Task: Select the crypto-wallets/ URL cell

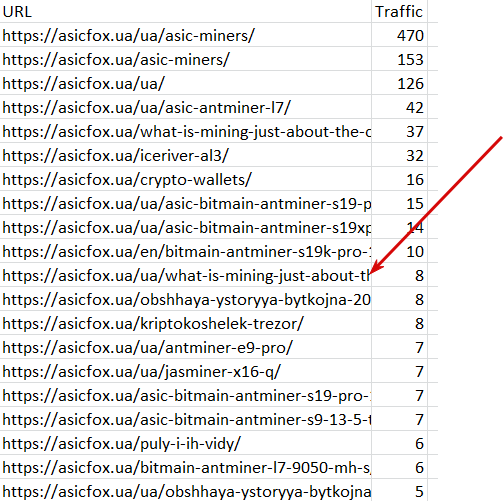Action: coord(186,179)
